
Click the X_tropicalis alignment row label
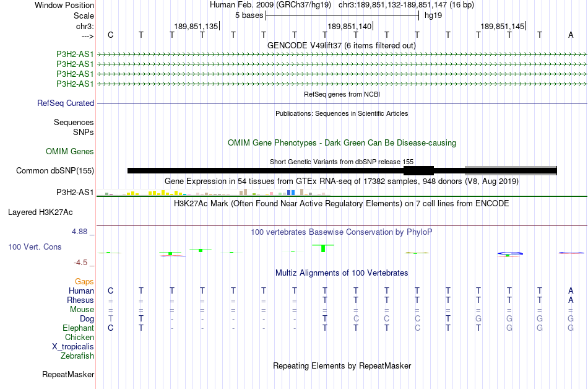tap(73, 347)
